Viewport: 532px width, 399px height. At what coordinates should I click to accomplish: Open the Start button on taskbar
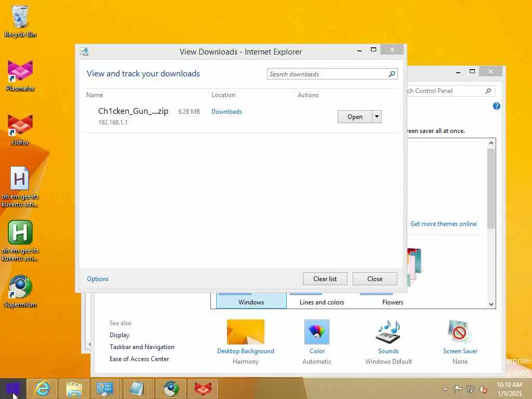[12, 389]
